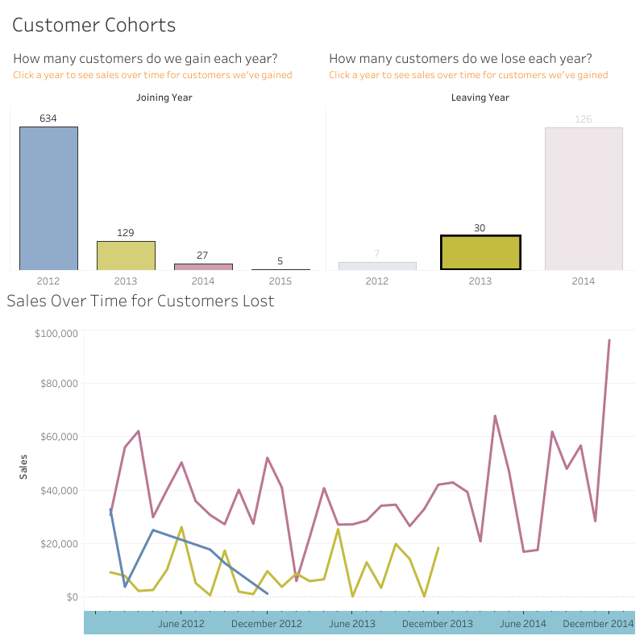Click the Joining Year chart header
This screenshot has height=644, width=644.
coord(164,98)
